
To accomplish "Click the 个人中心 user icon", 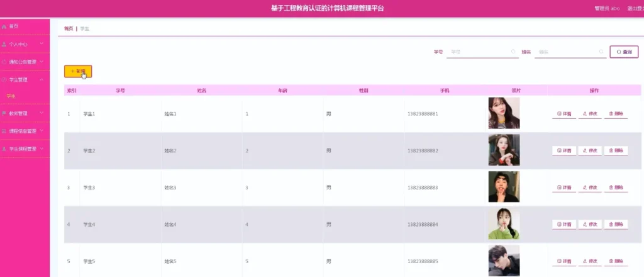I will 4,44.
